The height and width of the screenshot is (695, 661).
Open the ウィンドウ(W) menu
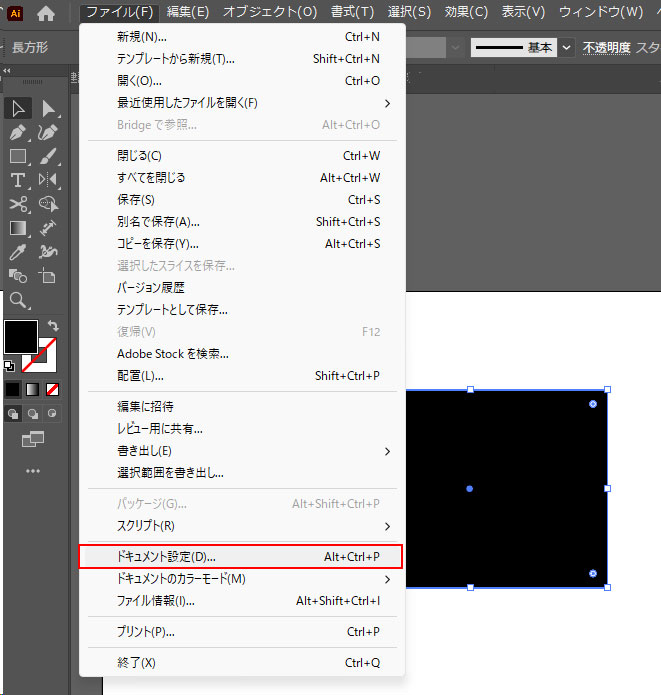601,12
